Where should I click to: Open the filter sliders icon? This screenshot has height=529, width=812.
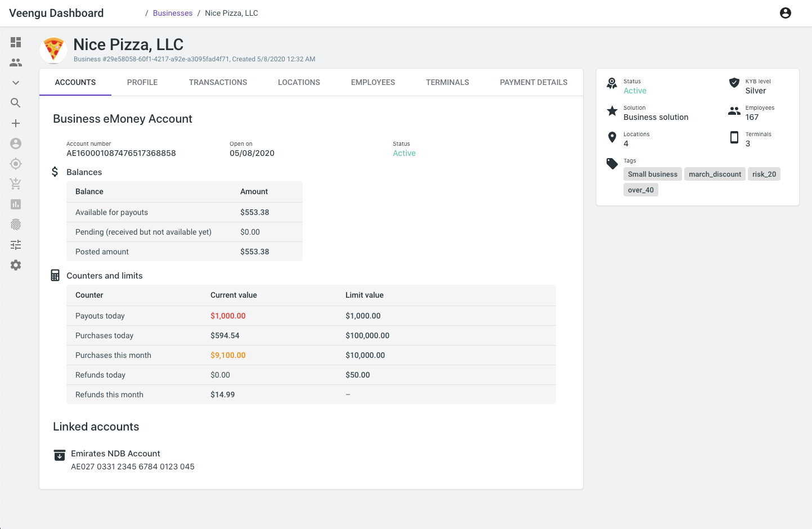(15, 245)
